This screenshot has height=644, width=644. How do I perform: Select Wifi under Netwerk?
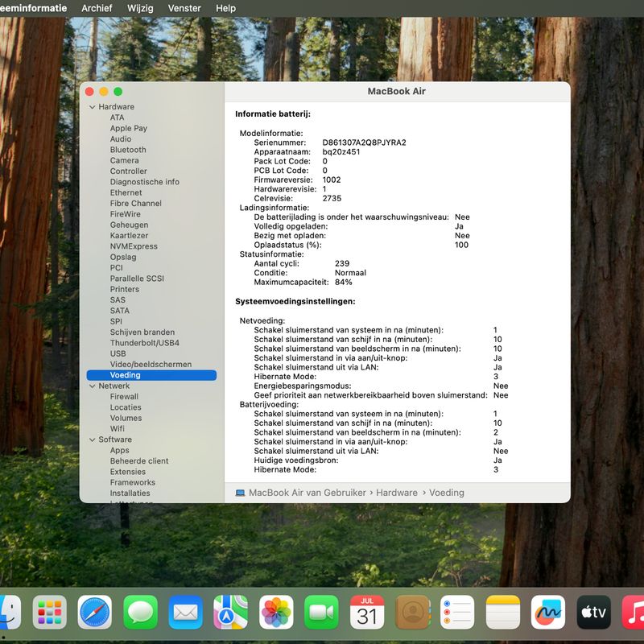[118, 428]
